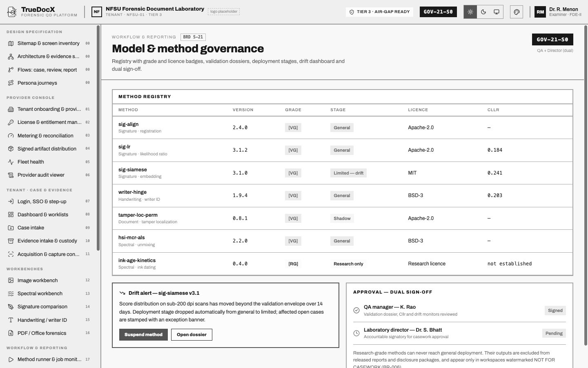Open Sitemap & screen inventory
588x368 pixels.
point(49,43)
